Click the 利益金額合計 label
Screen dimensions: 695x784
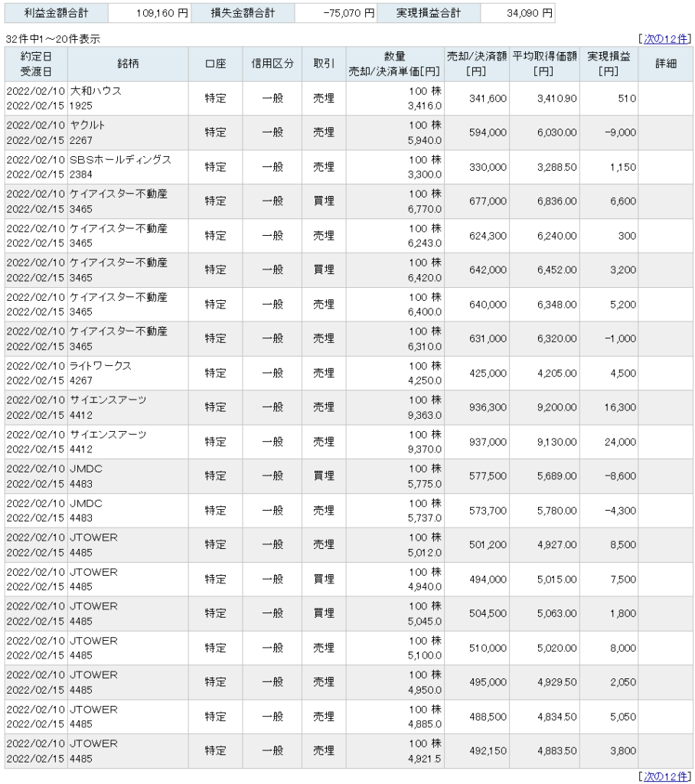(x=56, y=14)
